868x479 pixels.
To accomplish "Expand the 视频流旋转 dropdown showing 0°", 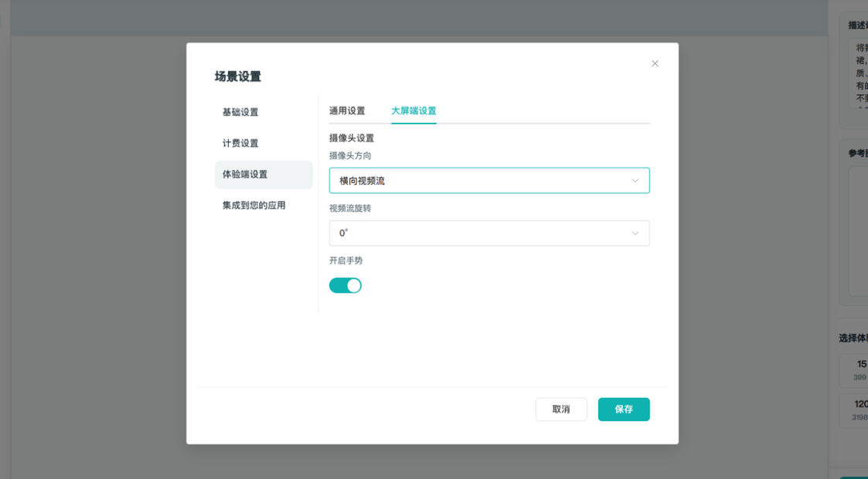I will click(x=489, y=233).
